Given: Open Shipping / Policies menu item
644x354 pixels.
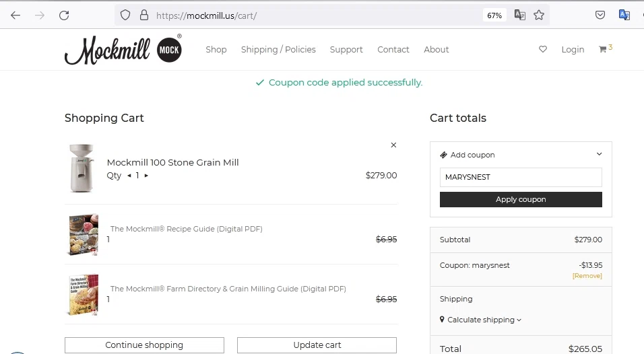Looking at the screenshot, I should click(x=278, y=50).
